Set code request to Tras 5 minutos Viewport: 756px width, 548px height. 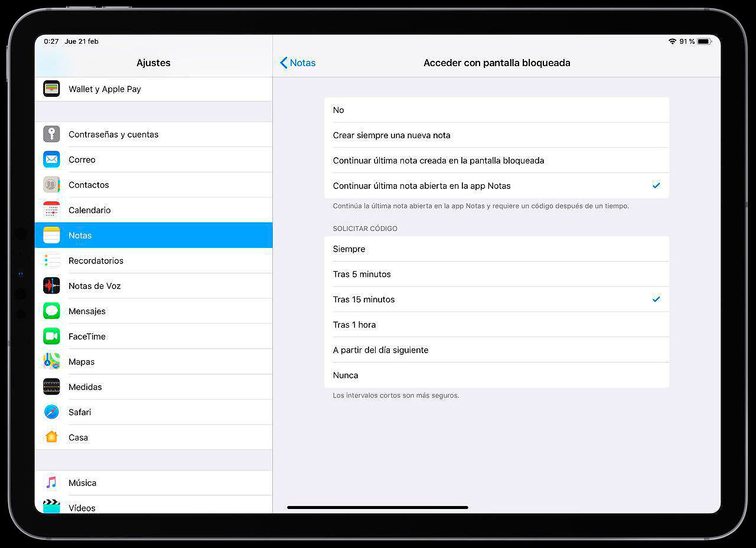tap(497, 274)
